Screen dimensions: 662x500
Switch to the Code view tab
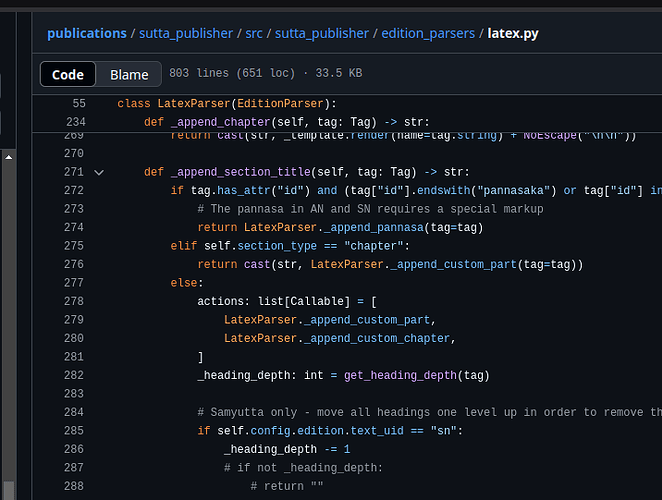pyautogui.click(x=68, y=74)
